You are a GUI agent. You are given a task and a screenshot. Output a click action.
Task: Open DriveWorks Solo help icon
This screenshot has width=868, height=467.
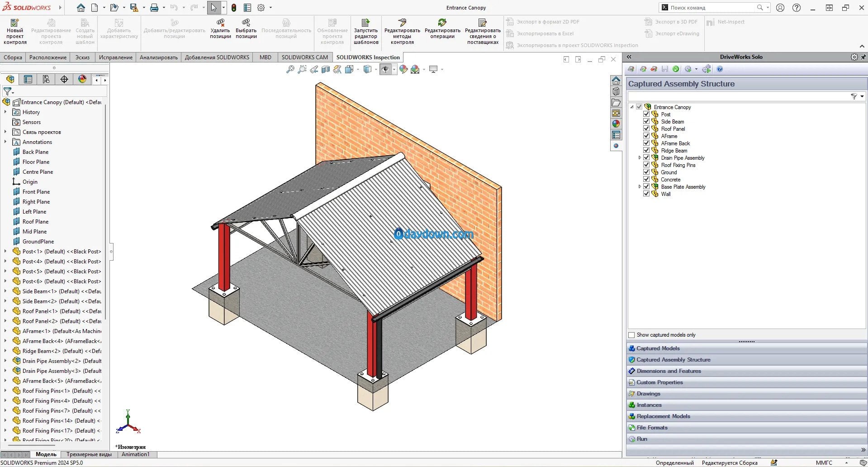click(720, 69)
